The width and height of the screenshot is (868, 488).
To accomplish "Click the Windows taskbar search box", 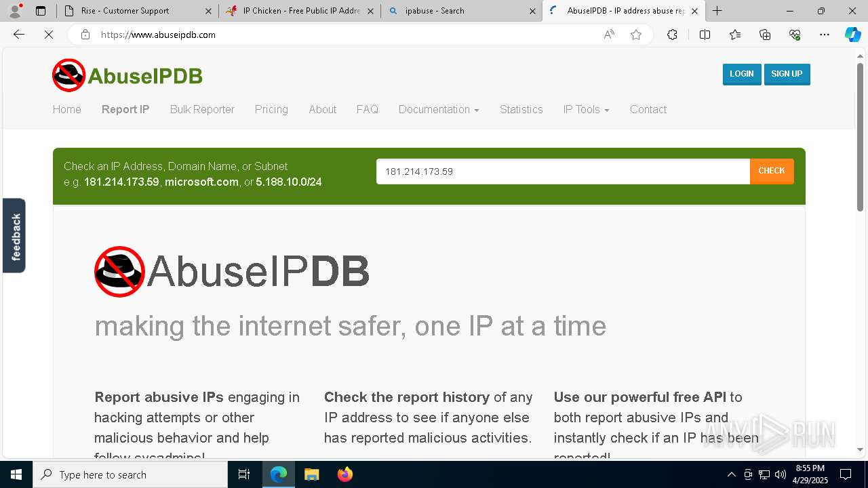I will (x=130, y=474).
